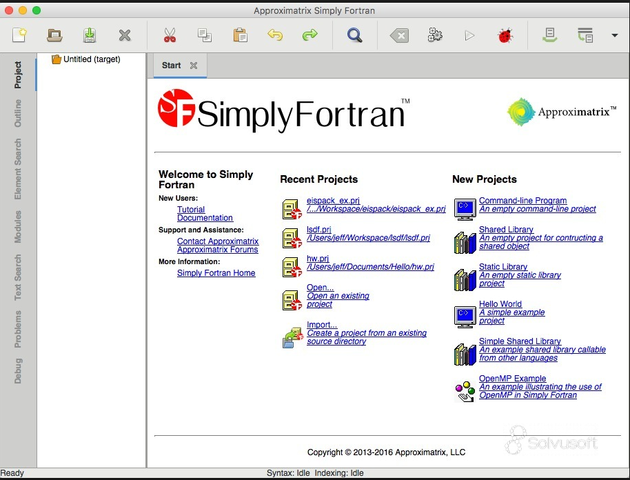Open the Tutorial link

click(191, 209)
